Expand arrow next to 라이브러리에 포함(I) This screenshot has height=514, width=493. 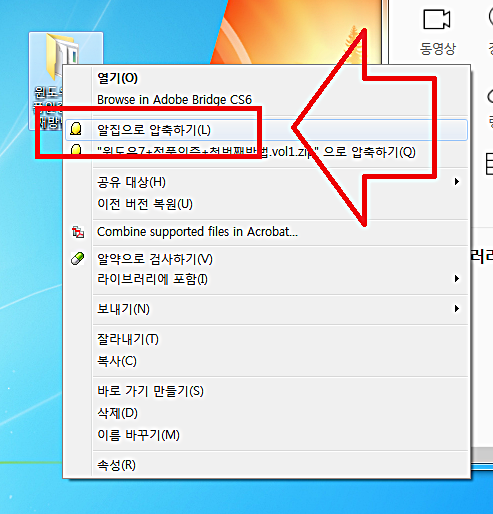(457, 278)
